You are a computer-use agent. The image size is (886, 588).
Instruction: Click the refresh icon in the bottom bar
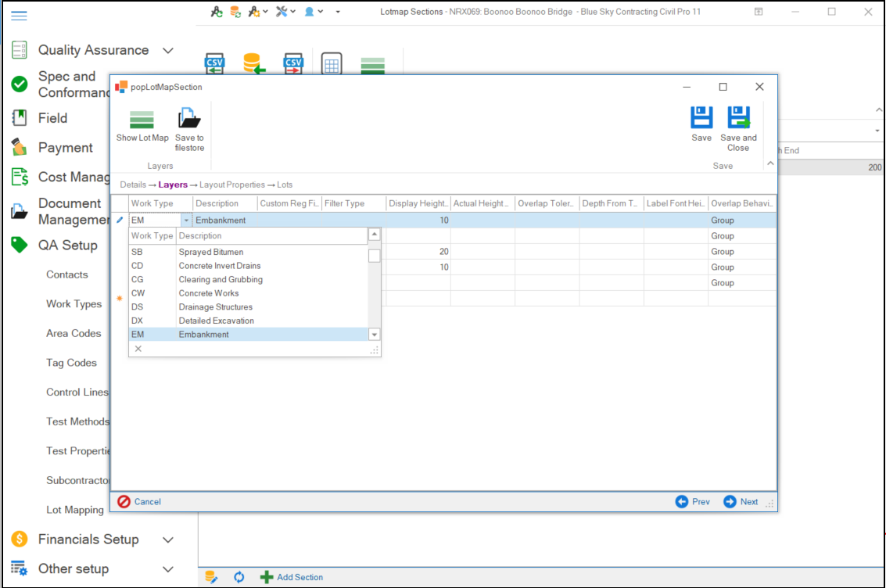[x=239, y=576]
